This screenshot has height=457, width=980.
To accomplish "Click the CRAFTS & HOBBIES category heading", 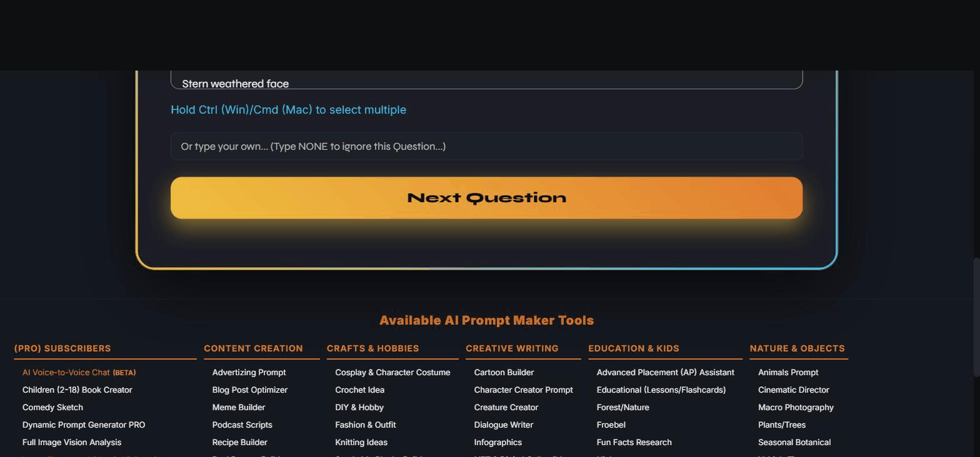I will click(373, 348).
